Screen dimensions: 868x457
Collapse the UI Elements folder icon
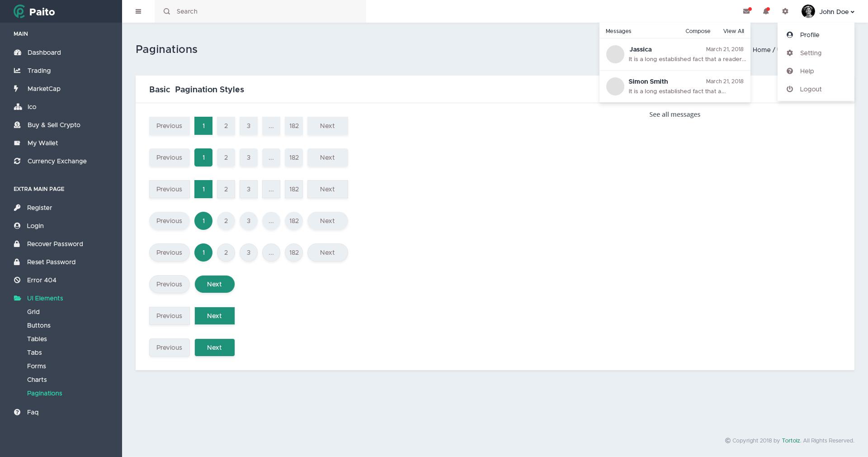click(18, 298)
